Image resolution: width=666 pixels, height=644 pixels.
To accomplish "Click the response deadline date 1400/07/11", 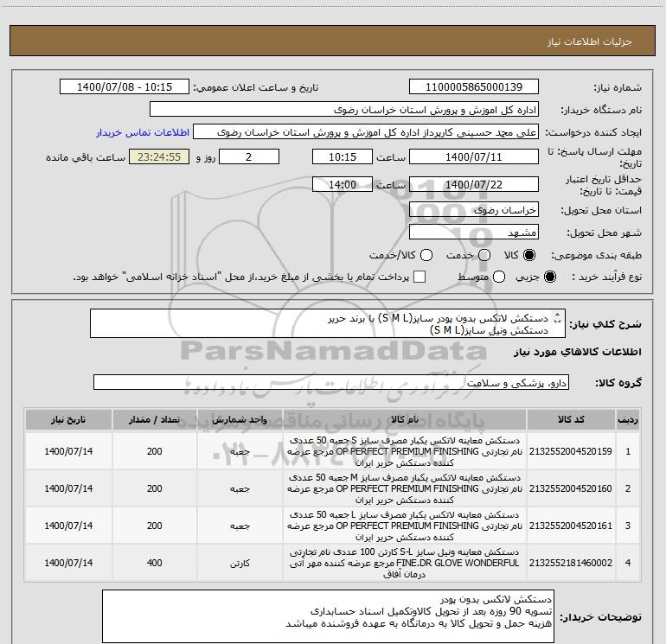I will click(474, 157).
